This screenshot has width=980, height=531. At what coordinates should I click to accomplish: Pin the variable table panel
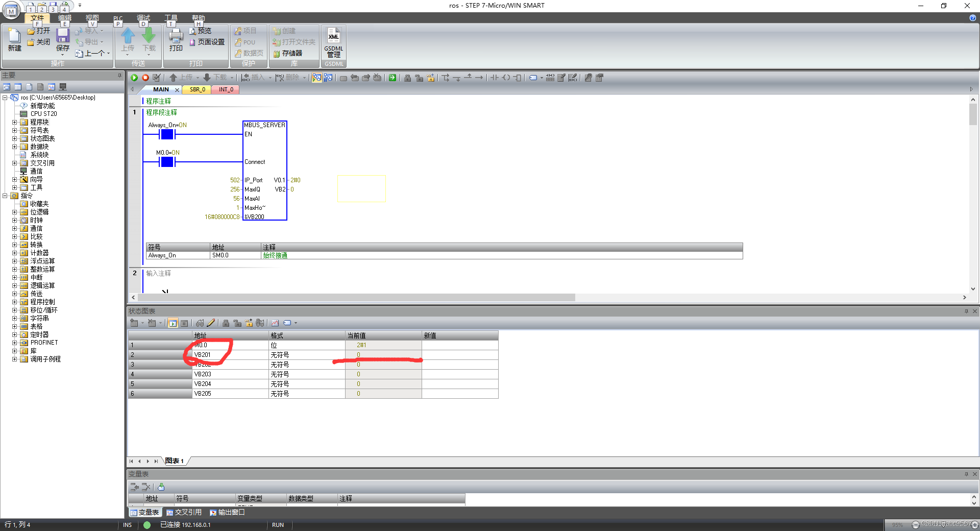(x=966, y=474)
